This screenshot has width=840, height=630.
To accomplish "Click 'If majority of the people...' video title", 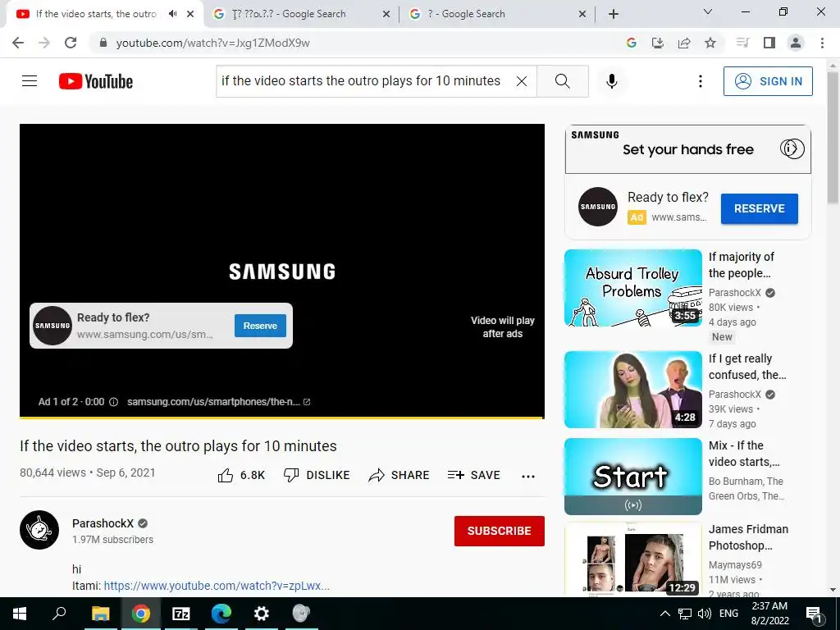I will (x=742, y=265).
